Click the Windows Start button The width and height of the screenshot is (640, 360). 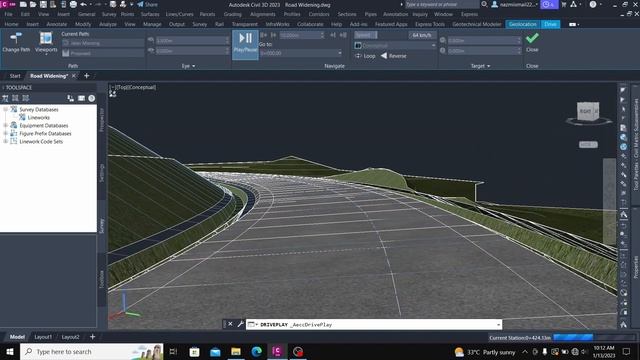click(x=9, y=351)
